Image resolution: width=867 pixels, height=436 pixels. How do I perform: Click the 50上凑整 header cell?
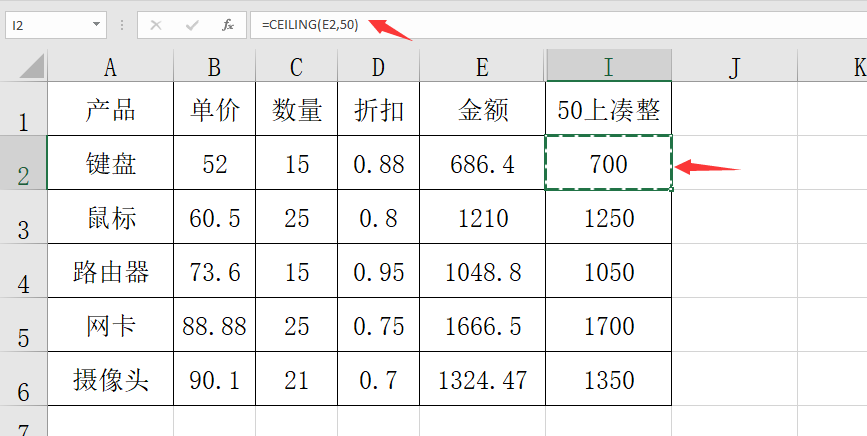click(609, 110)
